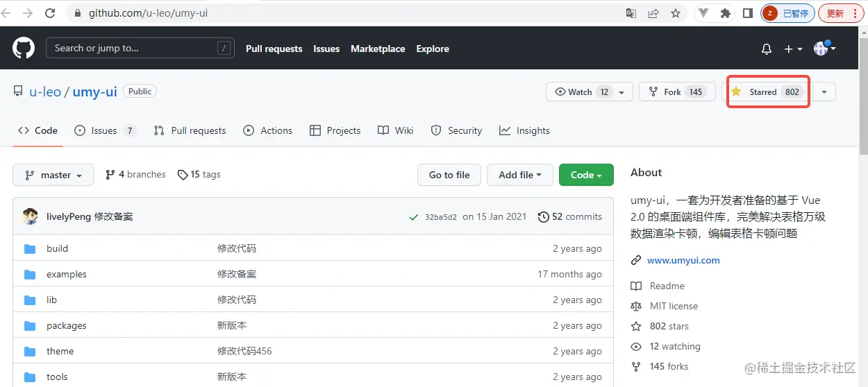Open the umy-ui repository name link
Image resolution: width=868 pixels, height=387 pixels.
(x=95, y=92)
